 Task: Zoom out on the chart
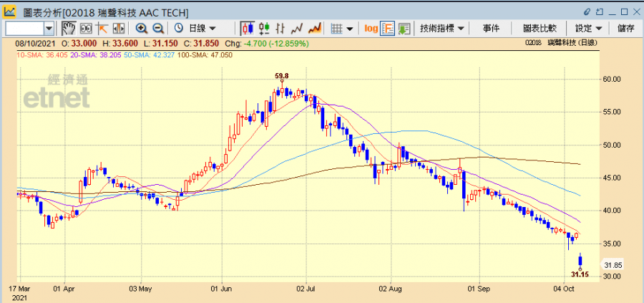(x=158, y=28)
